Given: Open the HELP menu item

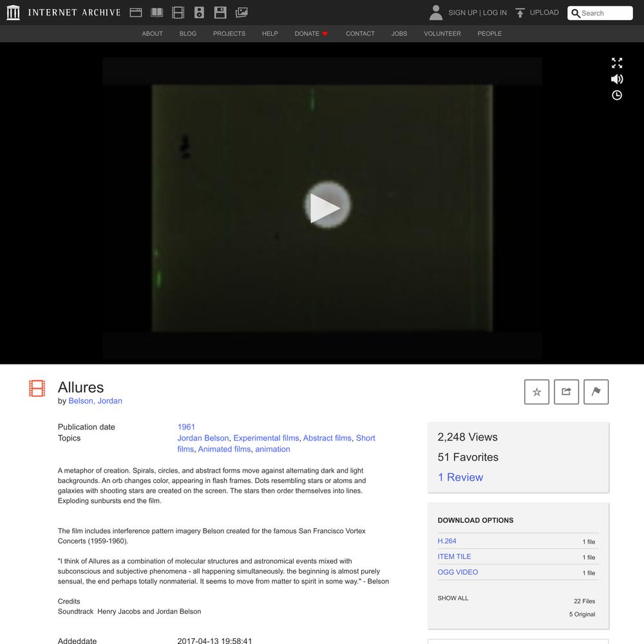Looking at the screenshot, I should pyautogui.click(x=270, y=33).
